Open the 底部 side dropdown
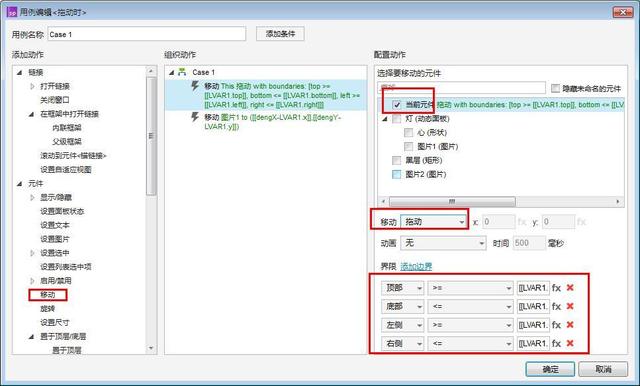This screenshot has width=640, height=386. pyautogui.click(x=402, y=306)
